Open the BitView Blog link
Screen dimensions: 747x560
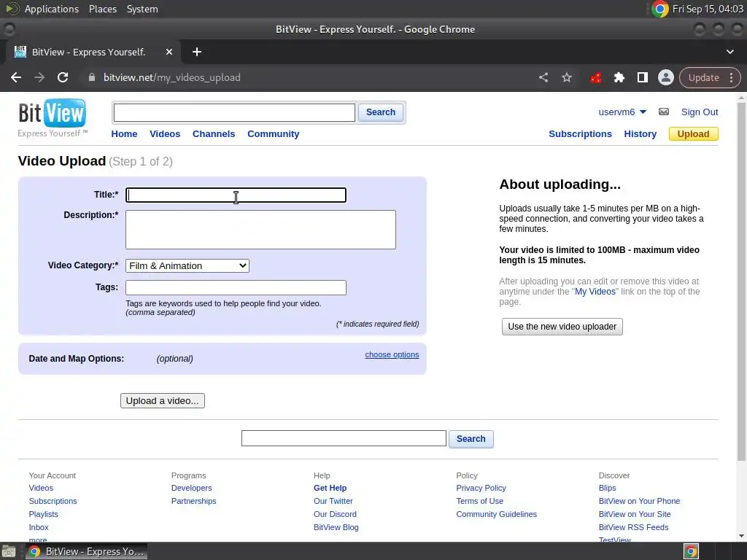(x=336, y=527)
